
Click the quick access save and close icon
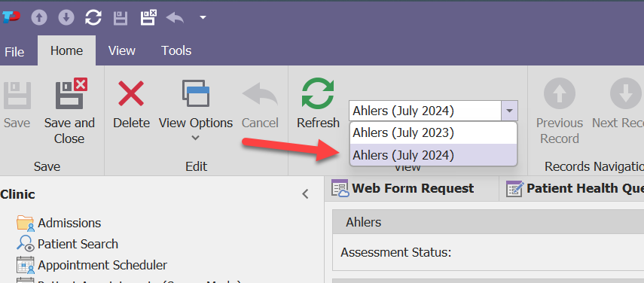[x=148, y=17]
